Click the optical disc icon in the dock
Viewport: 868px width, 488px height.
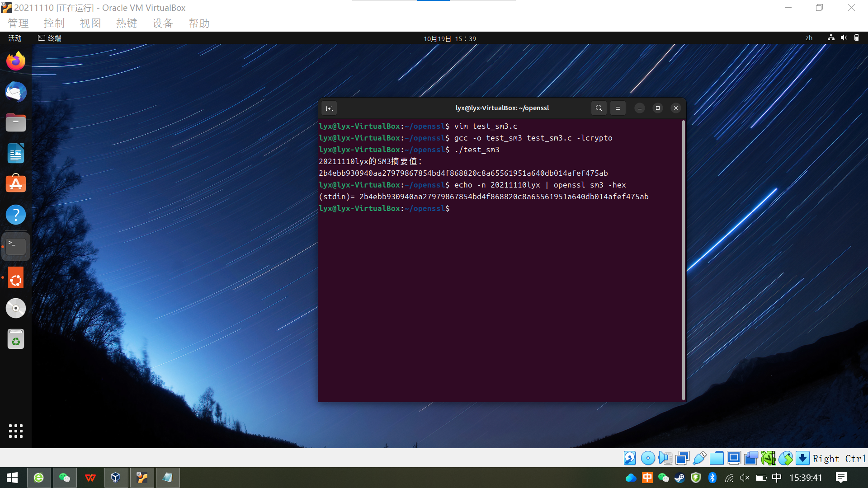click(16, 308)
